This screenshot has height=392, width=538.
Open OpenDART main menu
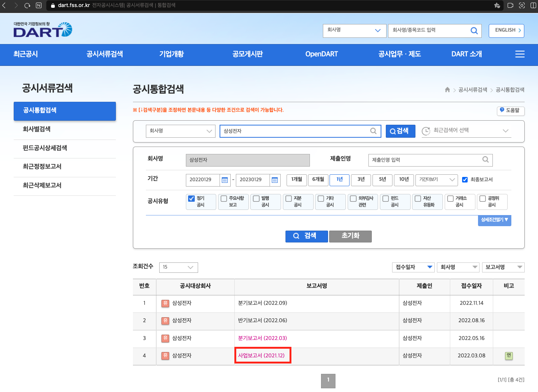(x=322, y=54)
